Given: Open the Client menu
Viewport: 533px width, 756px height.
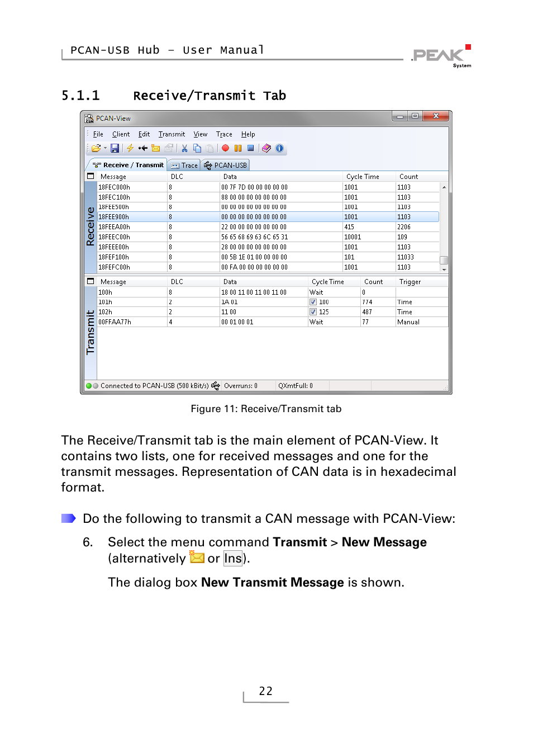Looking at the screenshot, I should (x=121, y=134).
